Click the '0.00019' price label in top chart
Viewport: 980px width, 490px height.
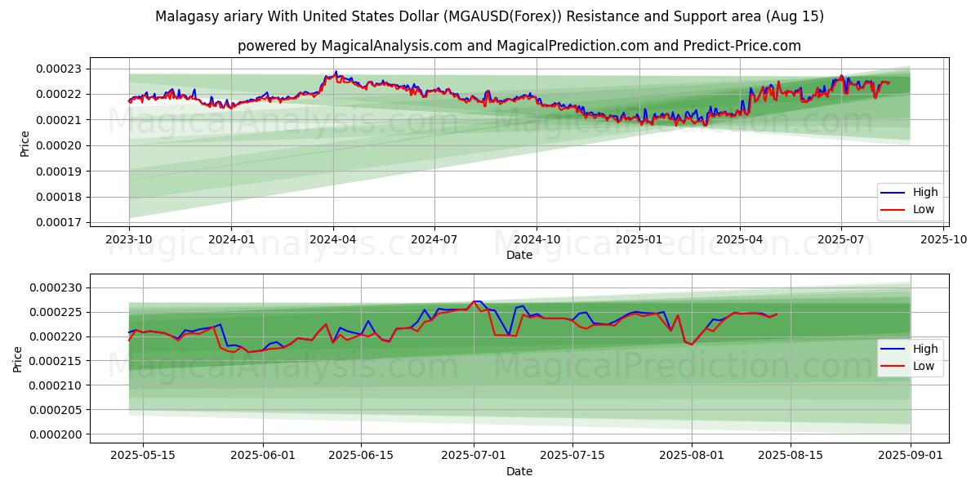pyautogui.click(x=60, y=171)
